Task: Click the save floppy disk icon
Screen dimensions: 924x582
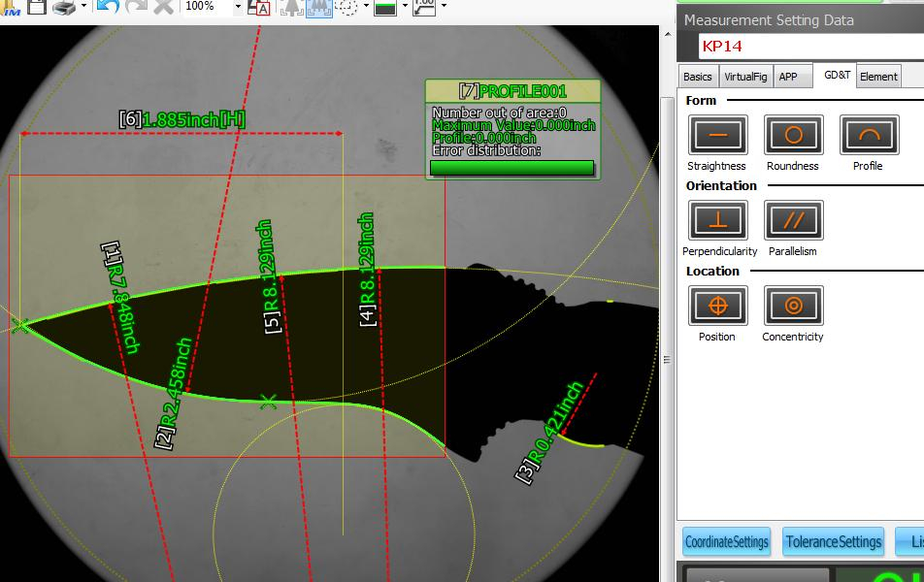Action: tap(37, 6)
